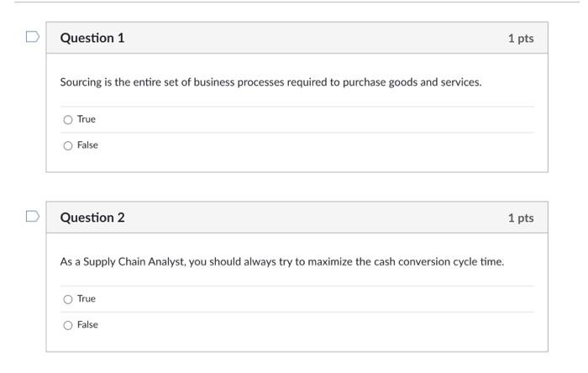Click the "Question 1" heading
The height and width of the screenshot is (373, 588).
(x=92, y=38)
